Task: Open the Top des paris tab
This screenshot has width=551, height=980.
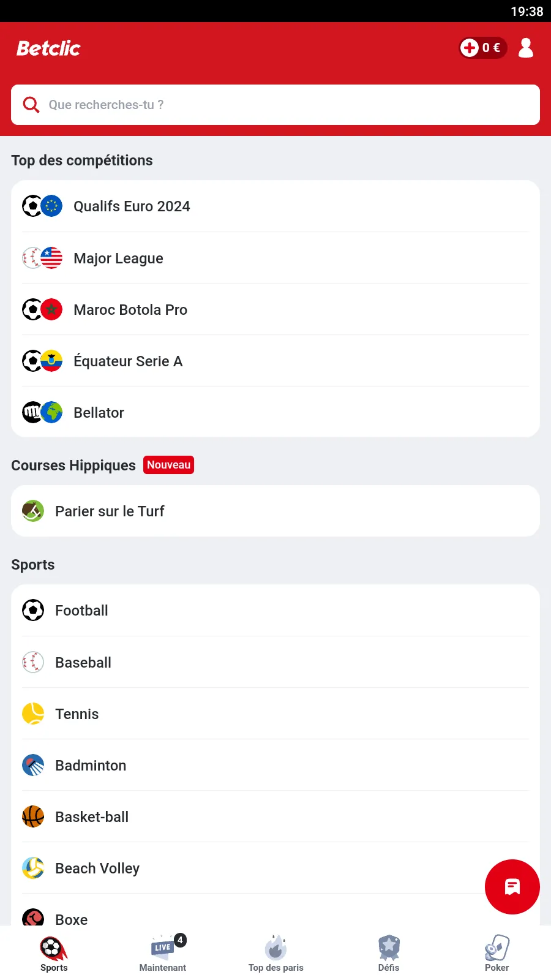Action: [276, 953]
